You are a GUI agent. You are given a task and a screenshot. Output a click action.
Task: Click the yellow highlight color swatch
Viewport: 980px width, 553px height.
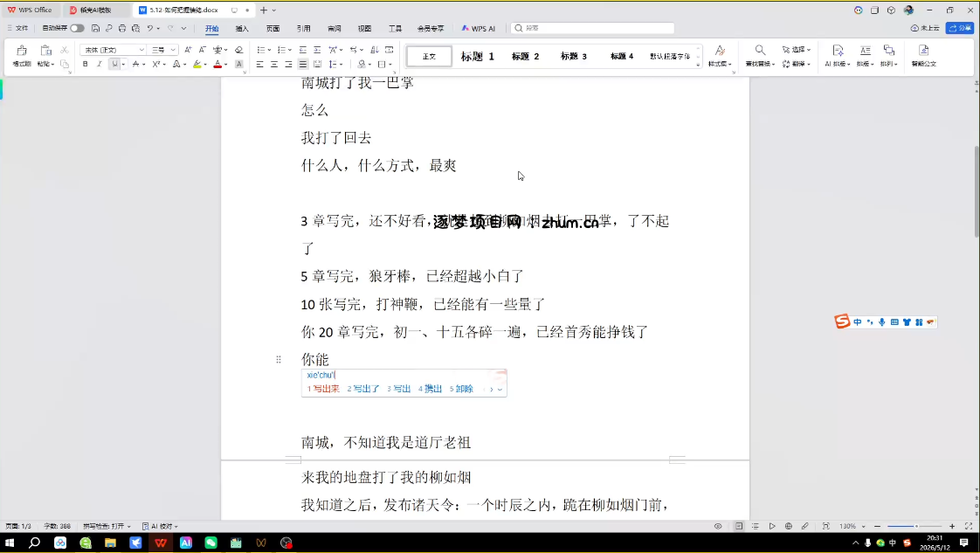tap(197, 64)
